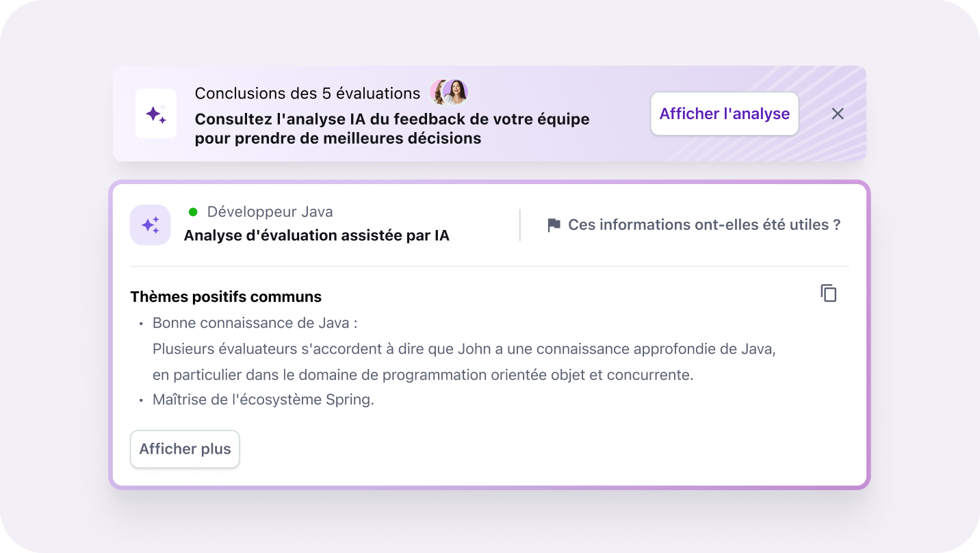Expand the Bonne connaissance de Java bullet point

pyautogui.click(x=254, y=322)
